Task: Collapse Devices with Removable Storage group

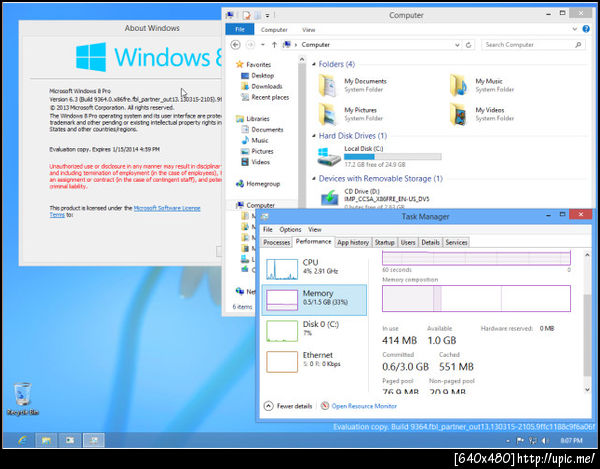Action: tap(314, 179)
